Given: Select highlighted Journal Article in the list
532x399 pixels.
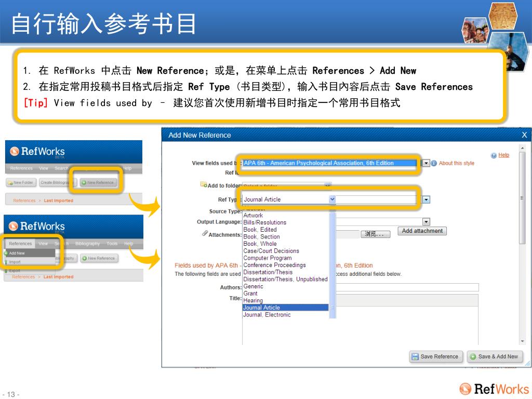Looking at the screenshot, I should click(285, 308).
